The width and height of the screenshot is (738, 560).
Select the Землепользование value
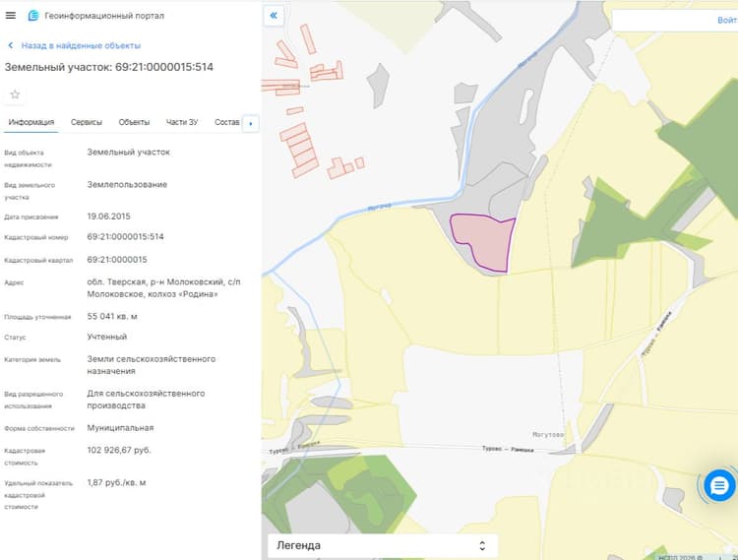pyautogui.click(x=127, y=184)
